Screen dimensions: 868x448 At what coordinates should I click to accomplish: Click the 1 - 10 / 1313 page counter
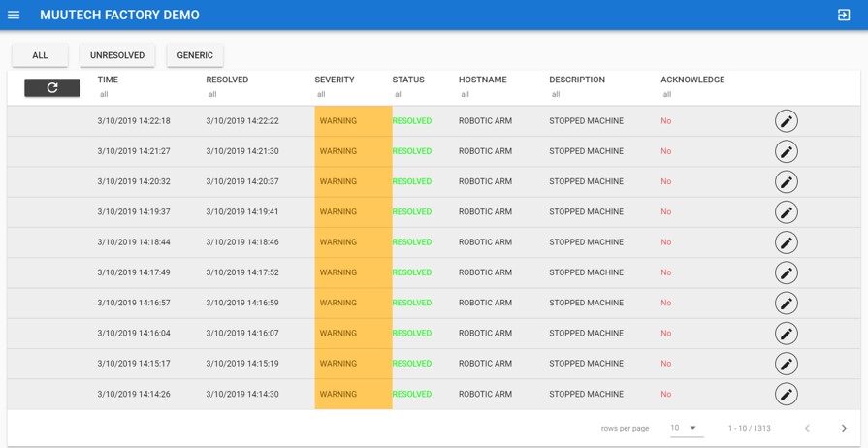pyautogui.click(x=750, y=428)
